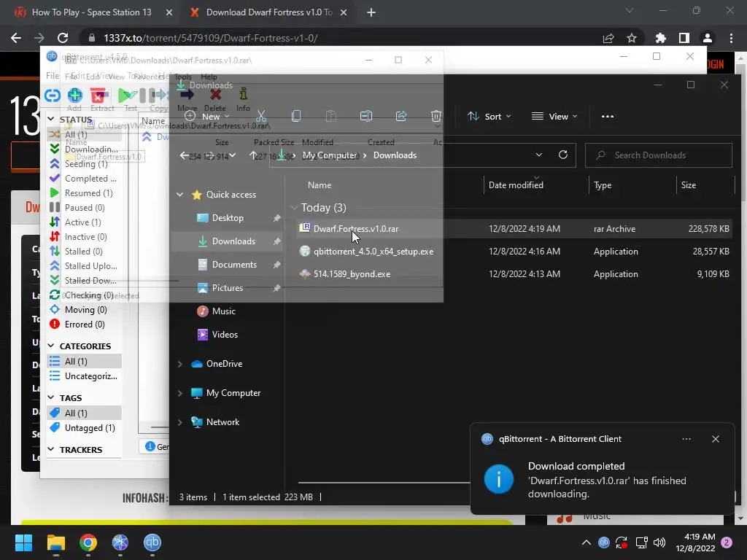Viewport: 747px width, 560px height.
Task: Sort by the Date modified column
Action: click(516, 184)
